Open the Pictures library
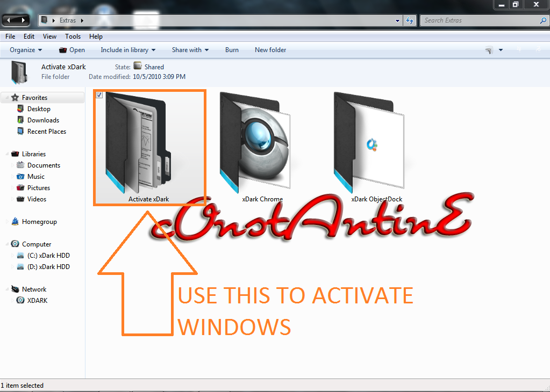Image resolution: width=550 pixels, height=392 pixels. [x=39, y=188]
